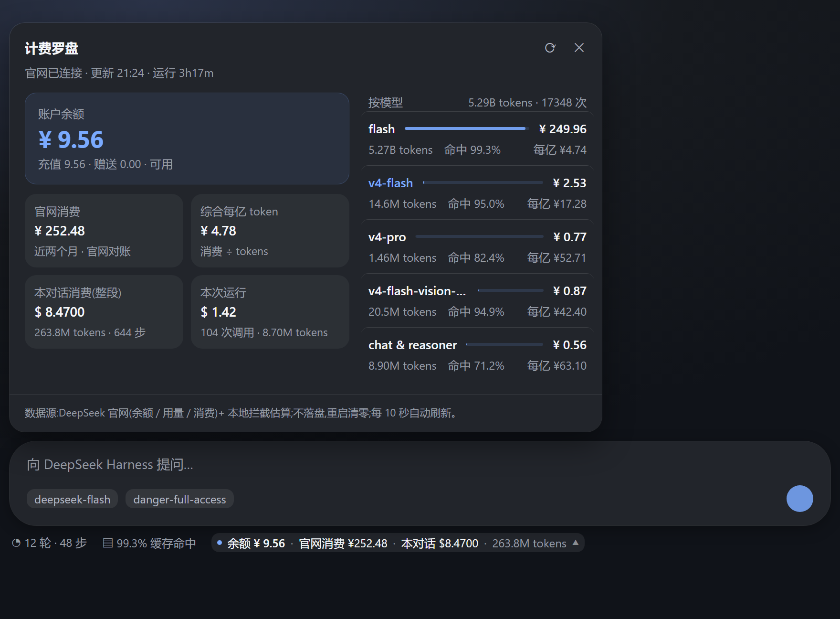Click the v4-pro model usage bar
Viewport: 840px width, 619px height.
point(479,236)
